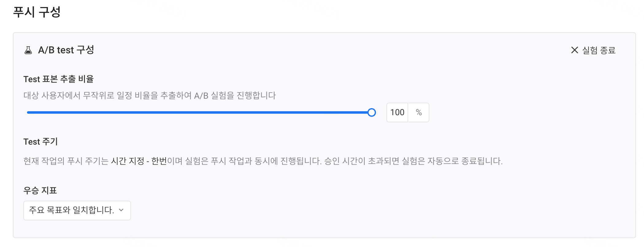End the experiment via 실험 종료 text

[599, 50]
